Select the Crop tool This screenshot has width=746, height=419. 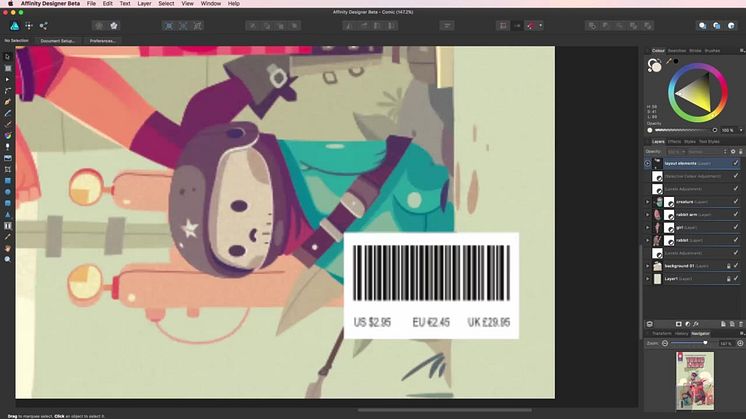[7, 169]
